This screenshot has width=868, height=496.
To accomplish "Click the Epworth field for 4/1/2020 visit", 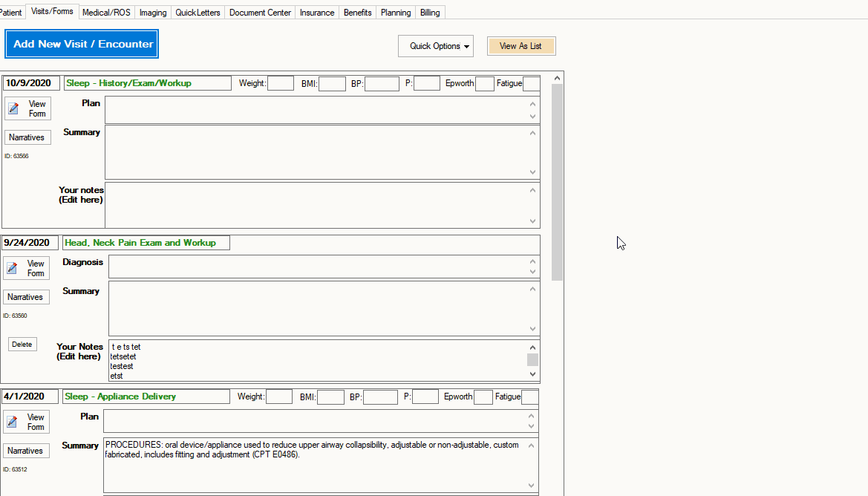I will (x=483, y=397).
